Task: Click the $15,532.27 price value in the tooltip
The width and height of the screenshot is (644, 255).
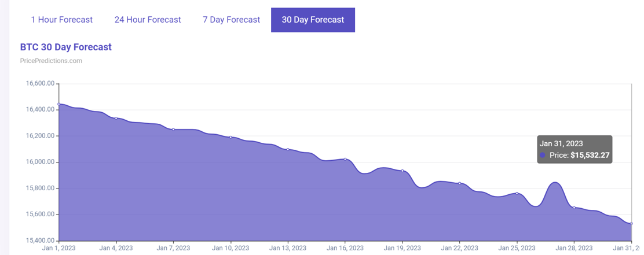Action: pos(590,155)
